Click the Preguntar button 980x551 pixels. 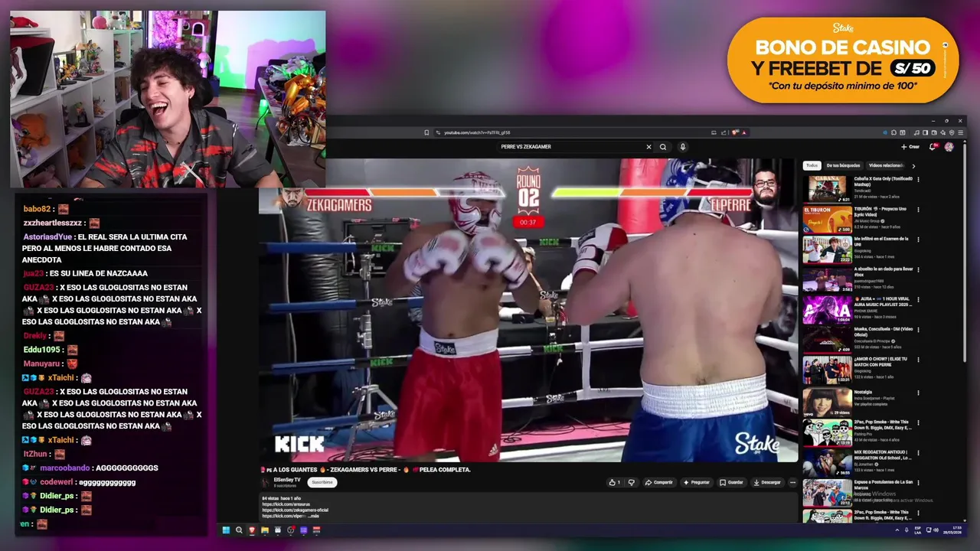point(696,483)
